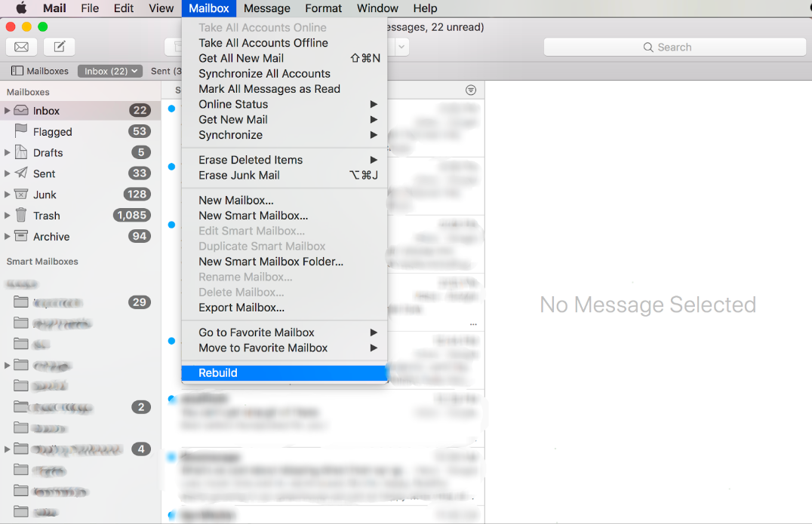Click the Flagged flag icon in sidebar
The height and width of the screenshot is (524, 812).
pos(21,131)
